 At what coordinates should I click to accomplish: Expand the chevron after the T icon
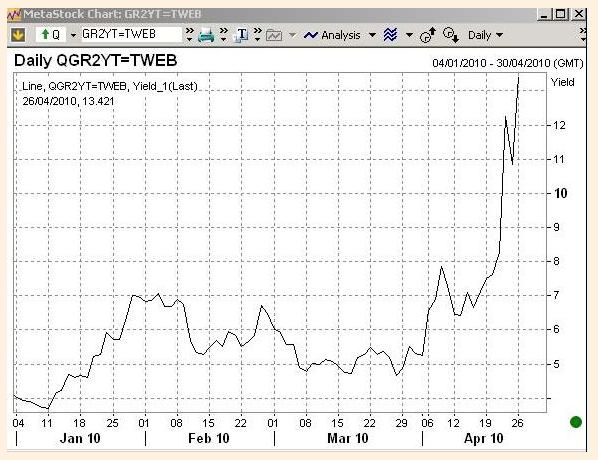258,34
